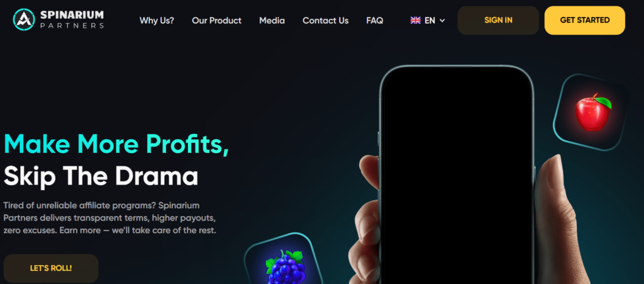Click the blue grapes slot tile
This screenshot has height=284, width=644.
[285, 259]
